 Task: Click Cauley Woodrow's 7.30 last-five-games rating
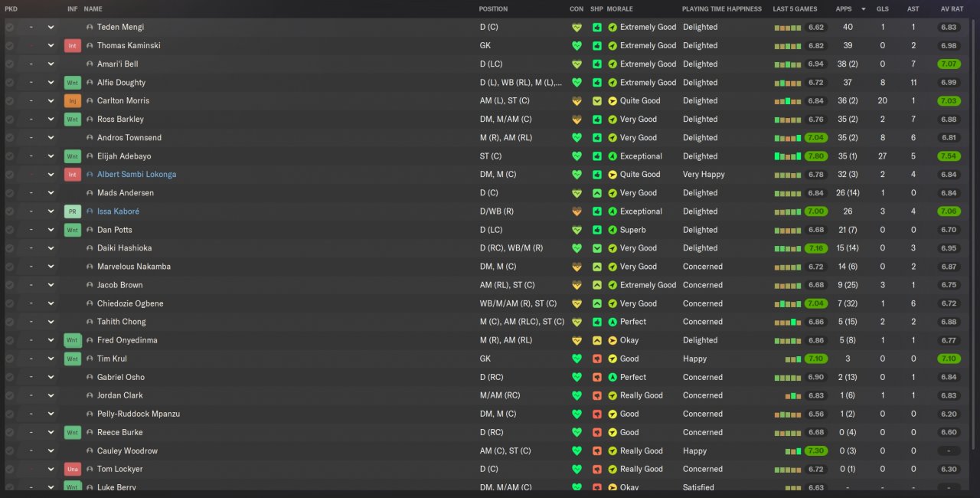pyautogui.click(x=817, y=450)
